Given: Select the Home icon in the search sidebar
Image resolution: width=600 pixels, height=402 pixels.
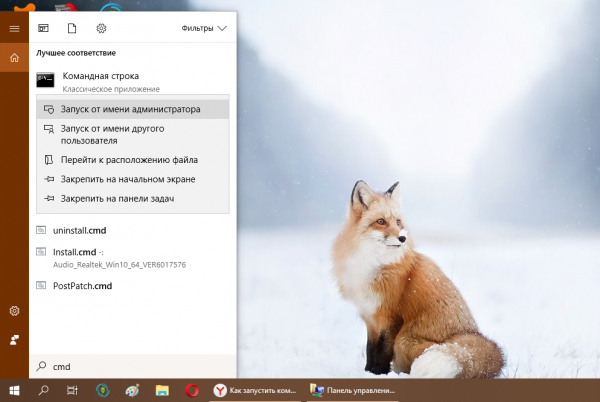Looking at the screenshot, I should pyautogui.click(x=14, y=58).
